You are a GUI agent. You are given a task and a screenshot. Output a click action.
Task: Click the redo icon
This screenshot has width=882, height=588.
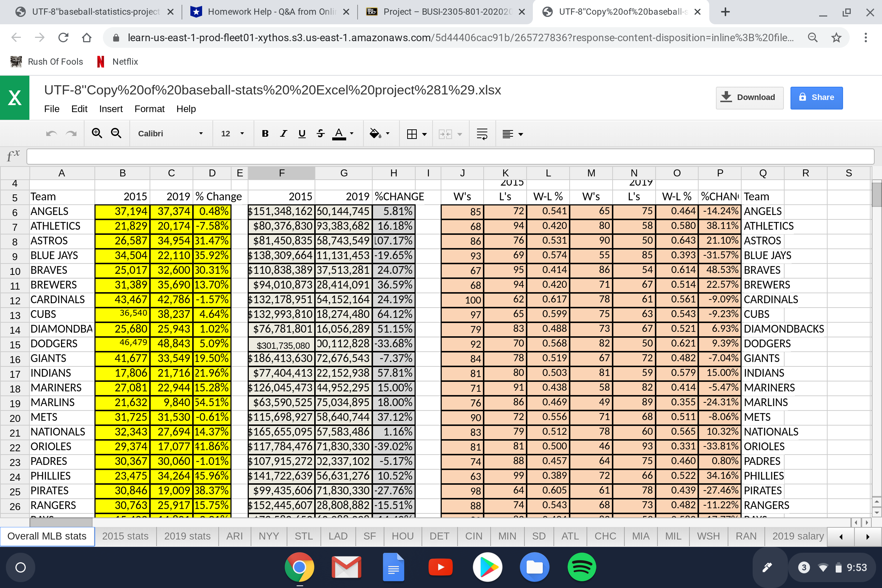[71, 133]
